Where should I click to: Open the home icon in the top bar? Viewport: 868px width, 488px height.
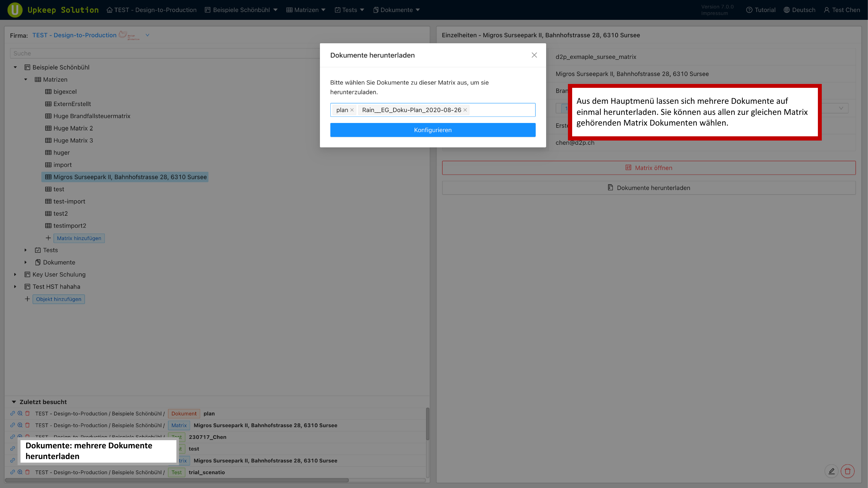pos(109,10)
